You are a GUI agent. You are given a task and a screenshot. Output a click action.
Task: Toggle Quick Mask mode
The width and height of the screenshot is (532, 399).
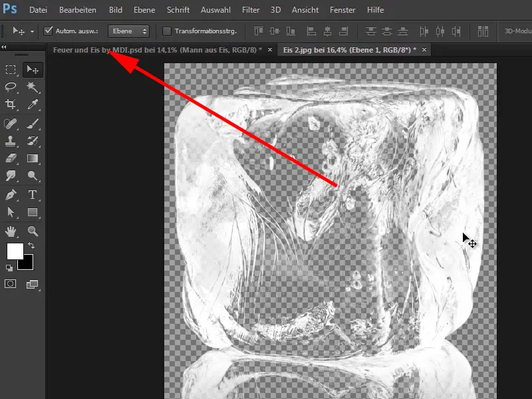click(x=10, y=284)
